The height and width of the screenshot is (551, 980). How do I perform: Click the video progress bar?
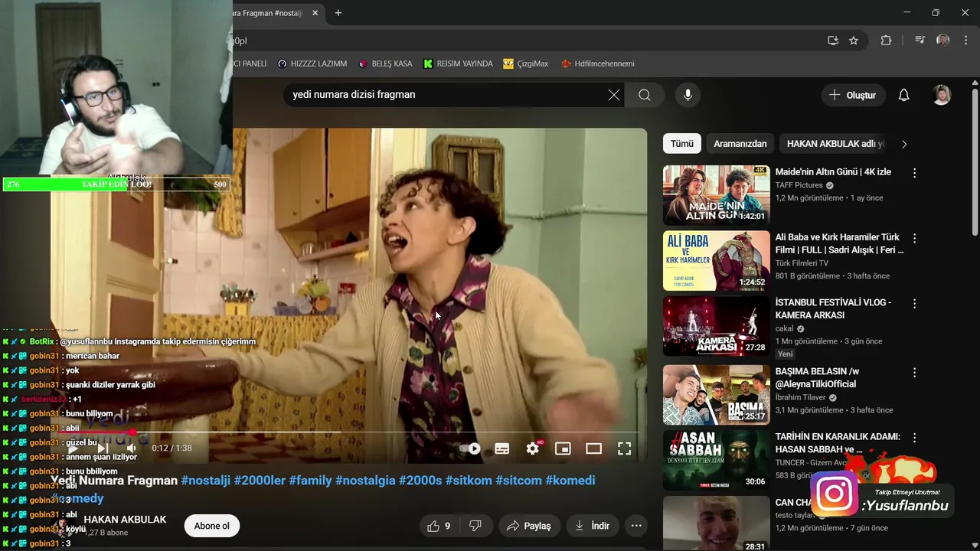point(348,432)
